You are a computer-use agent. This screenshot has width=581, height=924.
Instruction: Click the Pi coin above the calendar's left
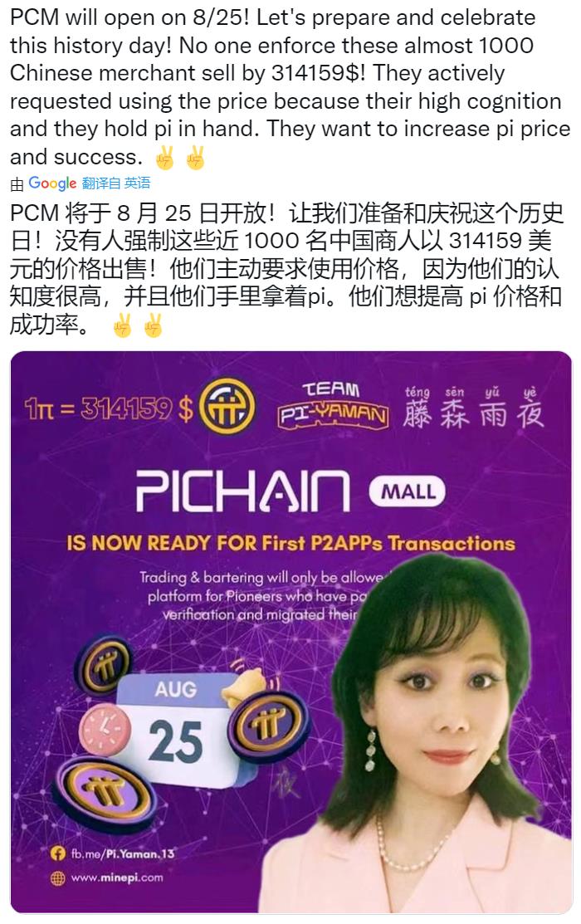click(x=104, y=665)
